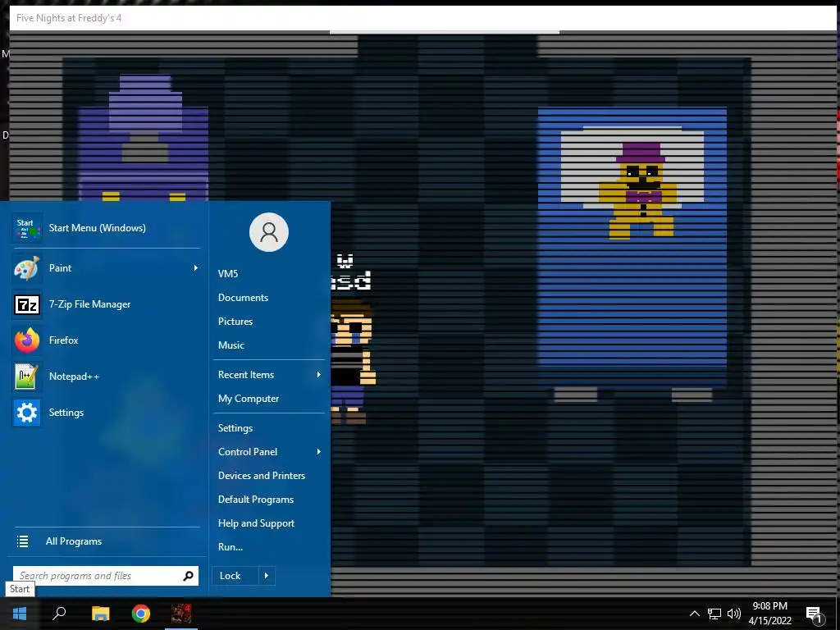Expand Recent Items submenu arrow
This screenshot has width=840, height=630.
click(x=319, y=374)
